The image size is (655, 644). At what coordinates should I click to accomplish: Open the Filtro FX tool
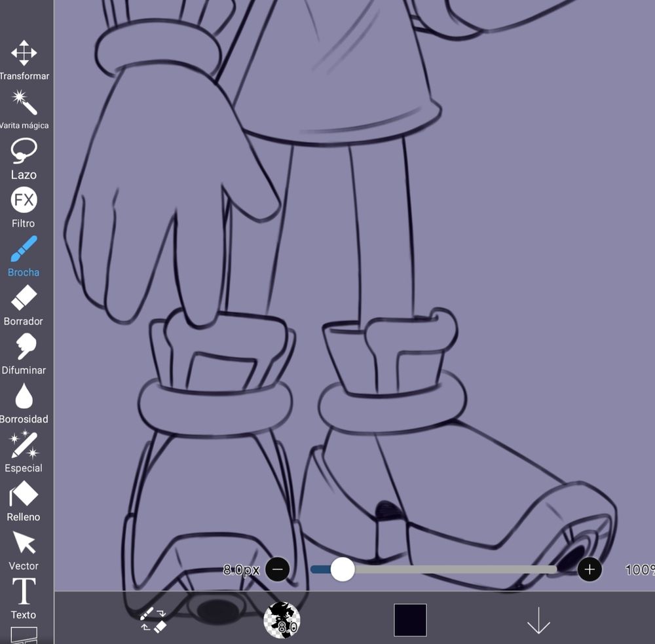(24, 208)
